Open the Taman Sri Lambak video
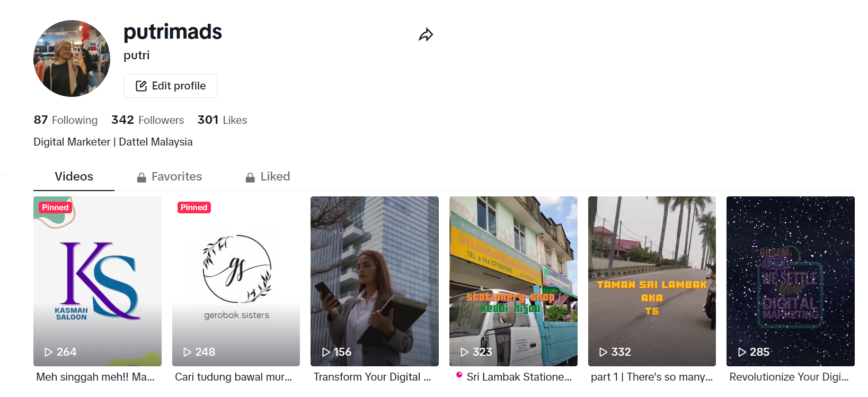Image resolution: width=868 pixels, height=397 pixels. pyautogui.click(x=652, y=281)
